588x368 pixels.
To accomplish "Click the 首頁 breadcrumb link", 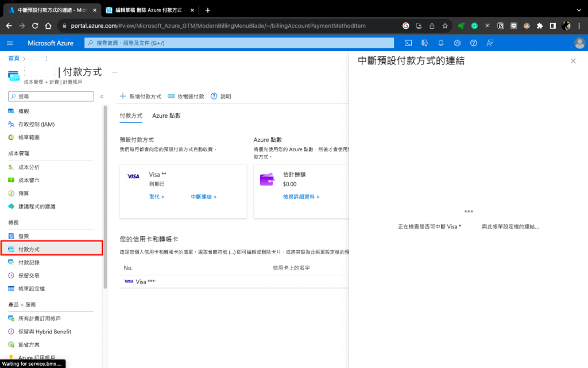I will (x=14, y=58).
